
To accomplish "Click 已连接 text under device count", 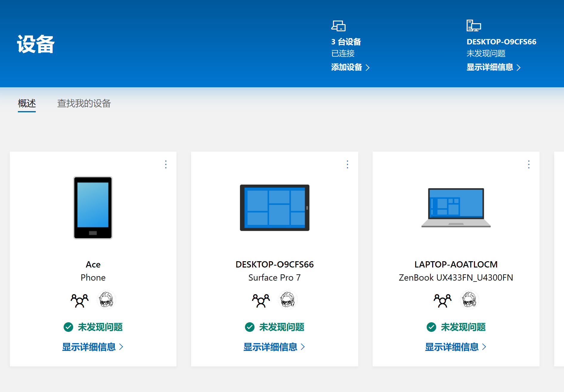I will point(343,54).
